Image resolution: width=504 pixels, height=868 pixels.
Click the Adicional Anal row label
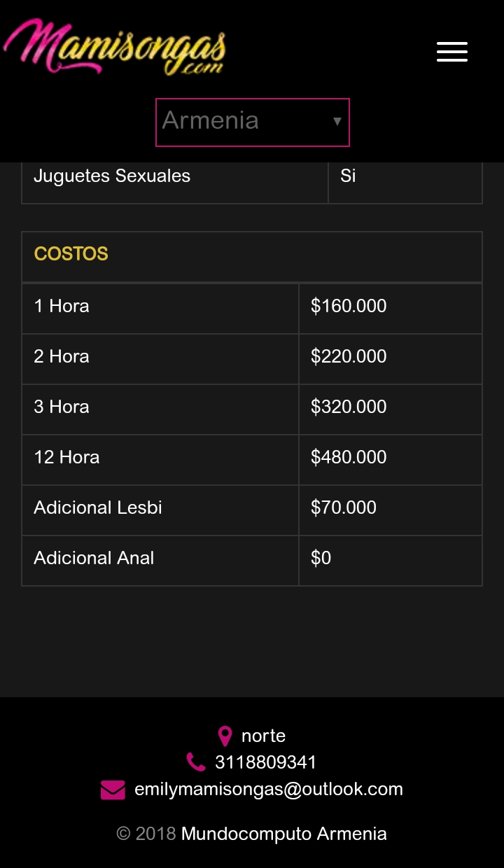[x=94, y=558]
